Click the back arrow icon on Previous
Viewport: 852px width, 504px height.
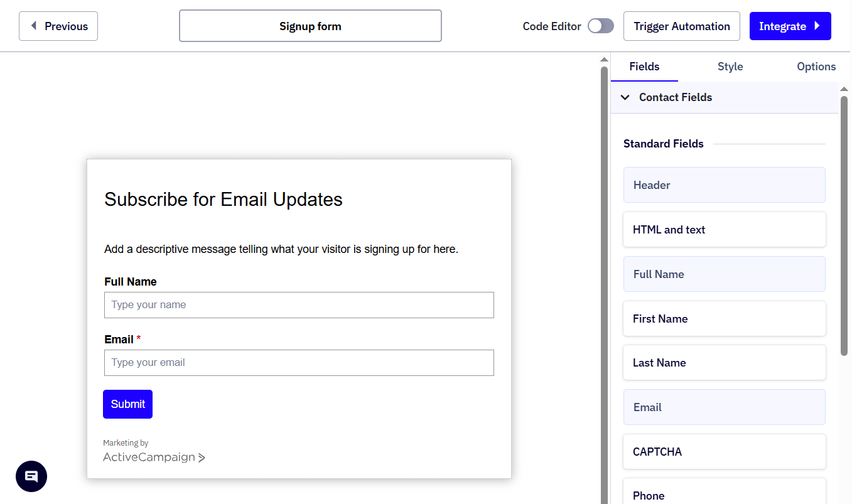(33, 26)
